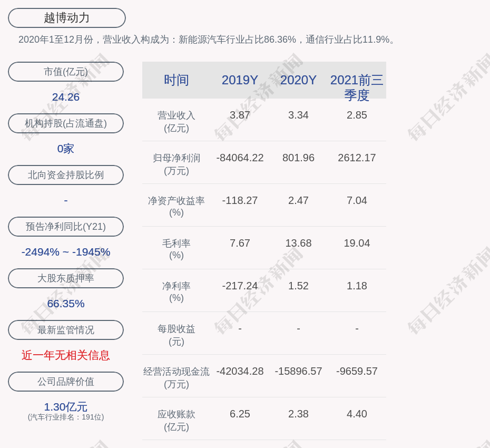Click the 经营活动现金流(万元) row label
Viewport: 490px width, 448px height.
[177, 378]
